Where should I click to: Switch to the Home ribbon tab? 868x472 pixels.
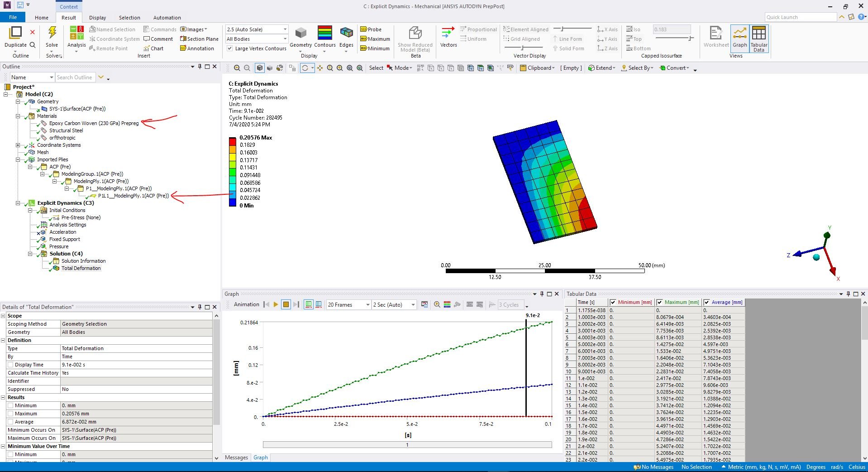[x=42, y=18]
